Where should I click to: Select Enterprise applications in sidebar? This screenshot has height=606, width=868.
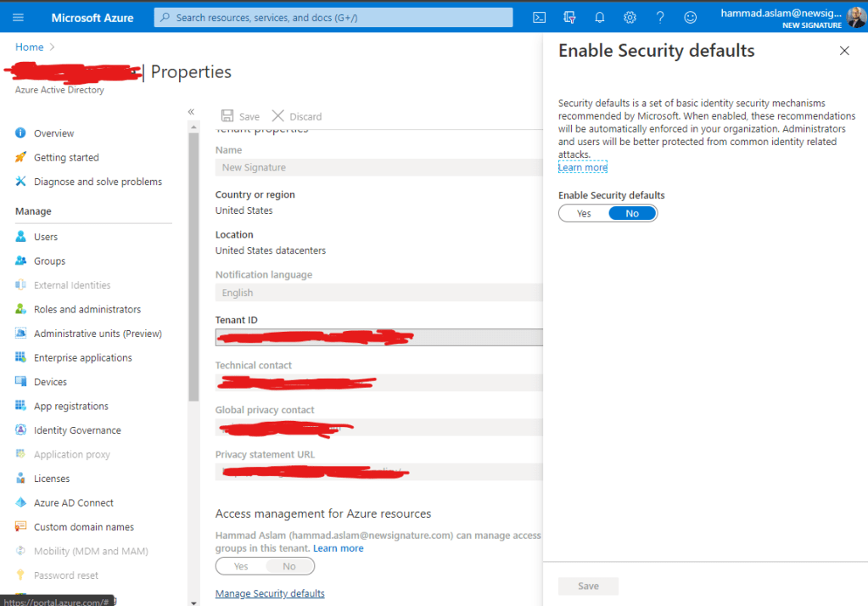tap(82, 358)
